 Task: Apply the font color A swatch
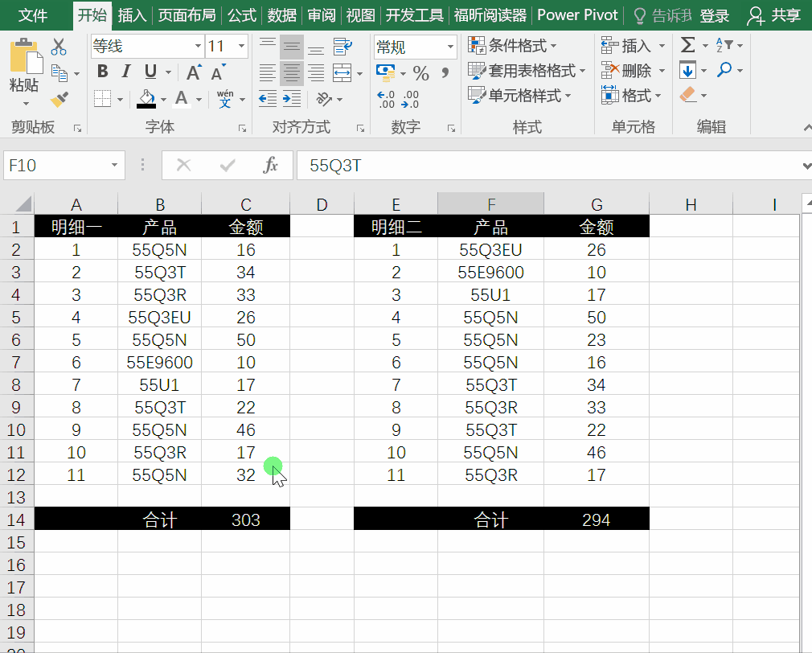tap(181, 98)
